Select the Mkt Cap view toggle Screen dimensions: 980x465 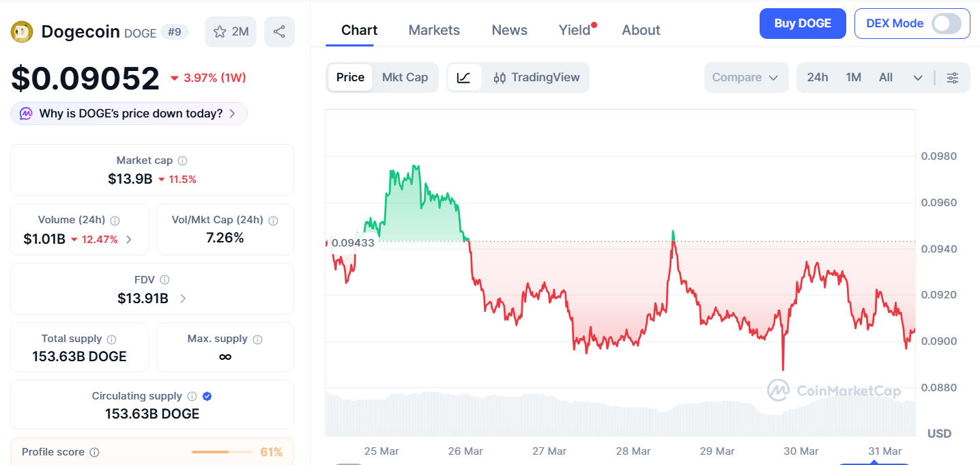coord(405,77)
